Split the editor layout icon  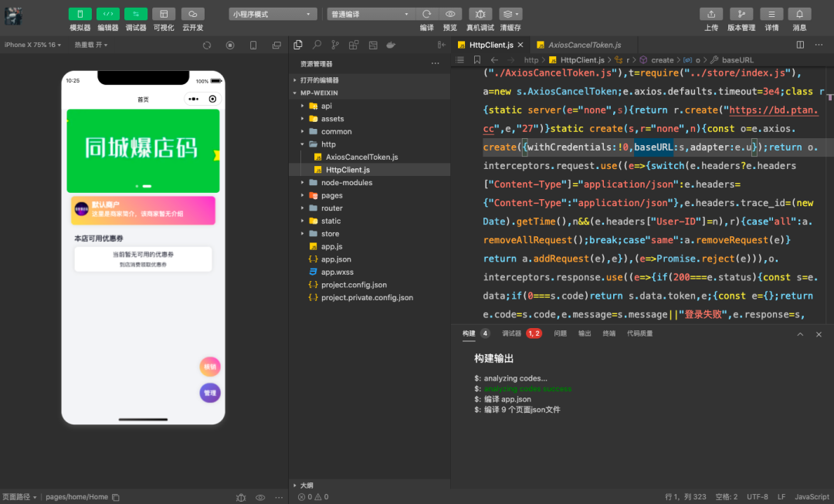click(x=800, y=46)
